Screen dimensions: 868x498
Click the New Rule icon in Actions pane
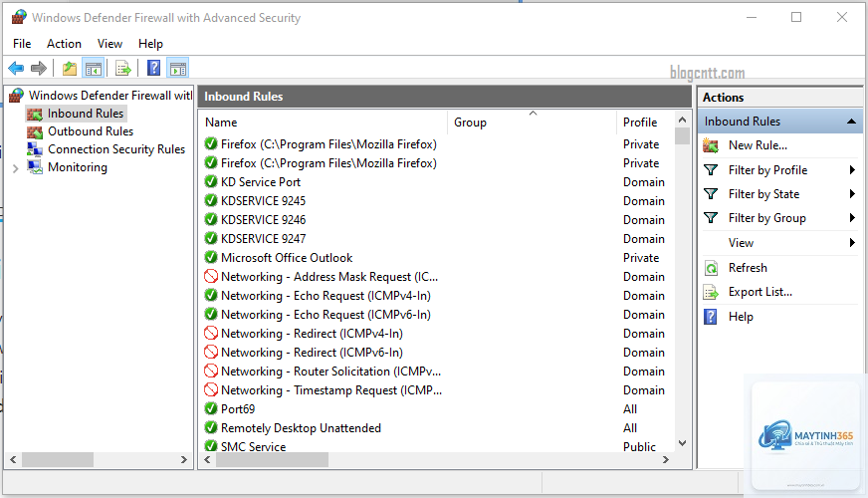click(711, 145)
